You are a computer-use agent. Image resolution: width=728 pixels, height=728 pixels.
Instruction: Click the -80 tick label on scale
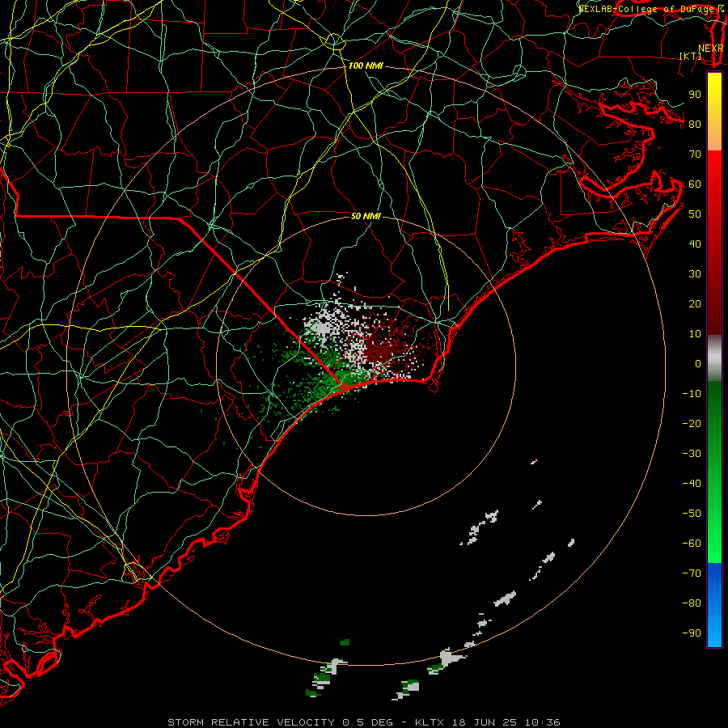(692, 603)
